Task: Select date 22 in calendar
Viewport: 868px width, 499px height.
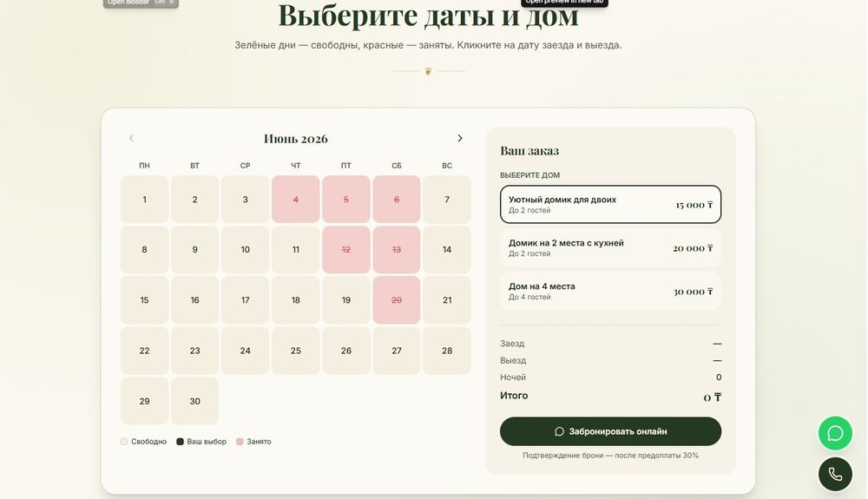Action: [144, 351]
